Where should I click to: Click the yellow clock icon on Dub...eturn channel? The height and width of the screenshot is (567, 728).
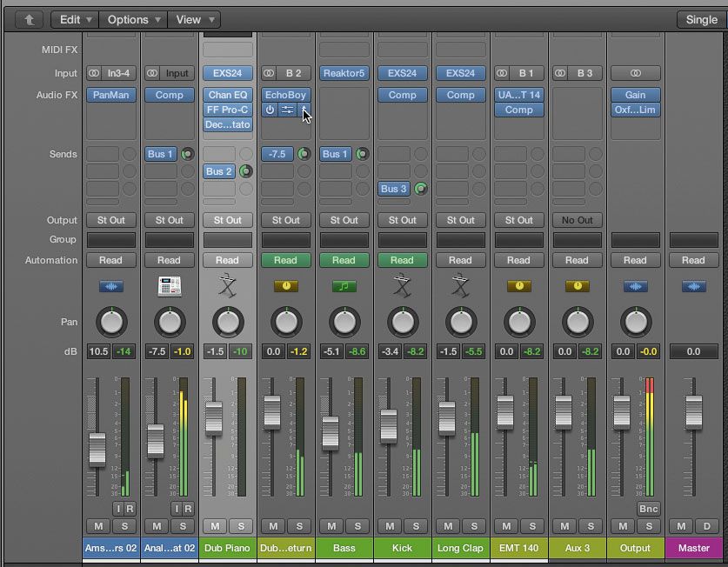click(285, 284)
